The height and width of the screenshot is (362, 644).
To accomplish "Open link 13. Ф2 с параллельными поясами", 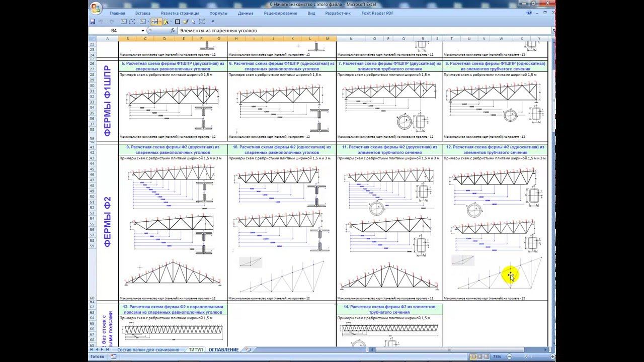I will point(173,309).
